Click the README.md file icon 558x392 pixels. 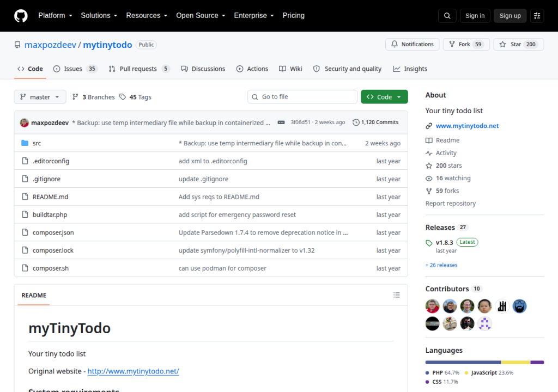pos(25,197)
